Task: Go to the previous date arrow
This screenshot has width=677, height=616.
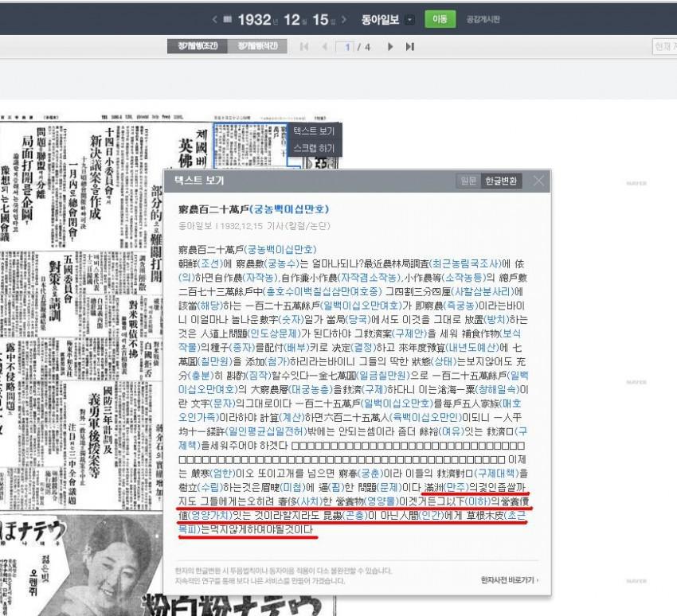Action: pyautogui.click(x=215, y=19)
